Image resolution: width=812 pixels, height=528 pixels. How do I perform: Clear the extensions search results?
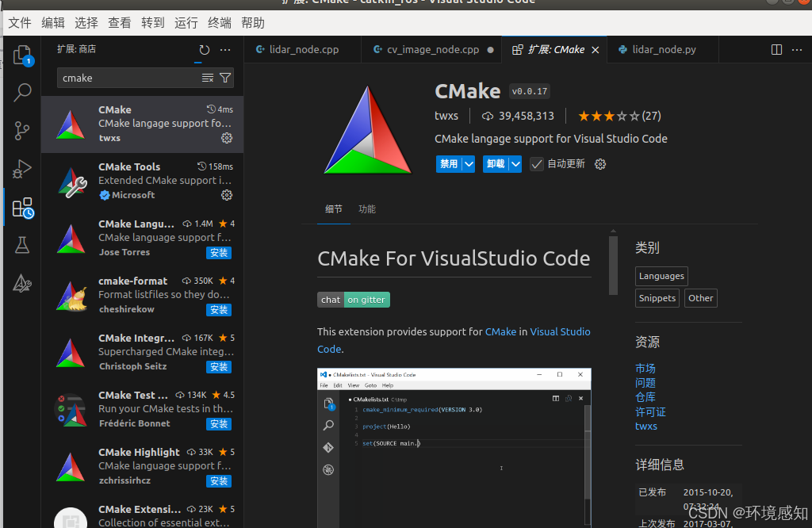[208, 78]
